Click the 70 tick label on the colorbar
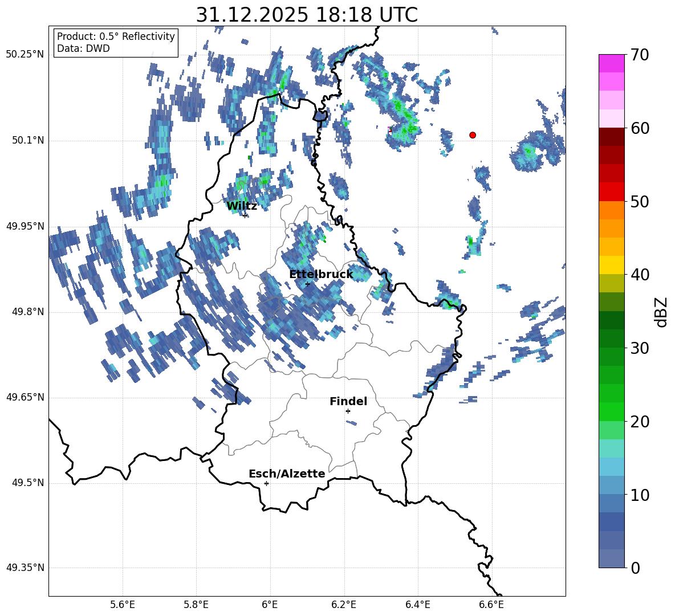This screenshot has width=675, height=616. [x=640, y=55]
